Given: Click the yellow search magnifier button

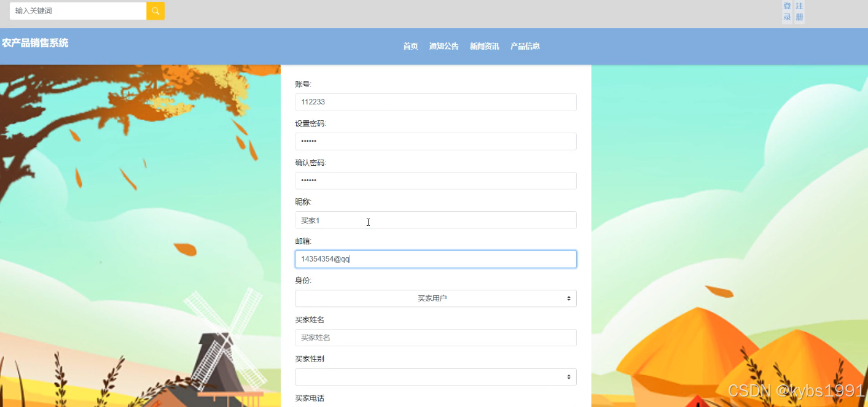Looking at the screenshot, I should [155, 11].
